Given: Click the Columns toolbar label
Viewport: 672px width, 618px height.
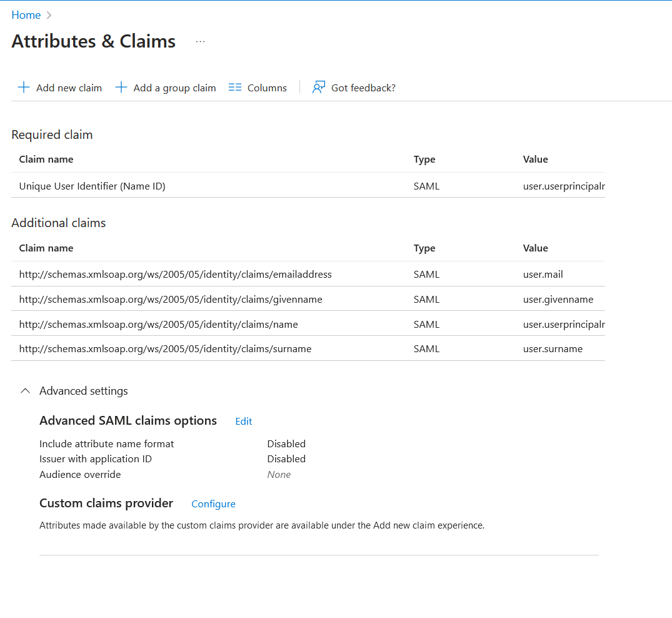Looking at the screenshot, I should click(x=267, y=88).
